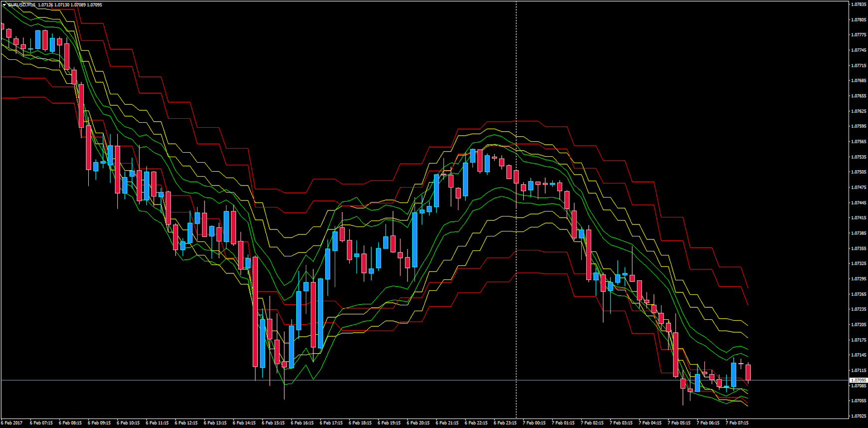
Task: Click the 6 Feb 22:15 time label
Action: pos(476,423)
